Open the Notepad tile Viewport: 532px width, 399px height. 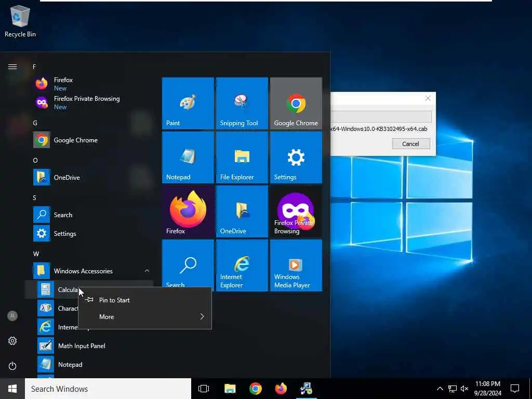(x=188, y=157)
